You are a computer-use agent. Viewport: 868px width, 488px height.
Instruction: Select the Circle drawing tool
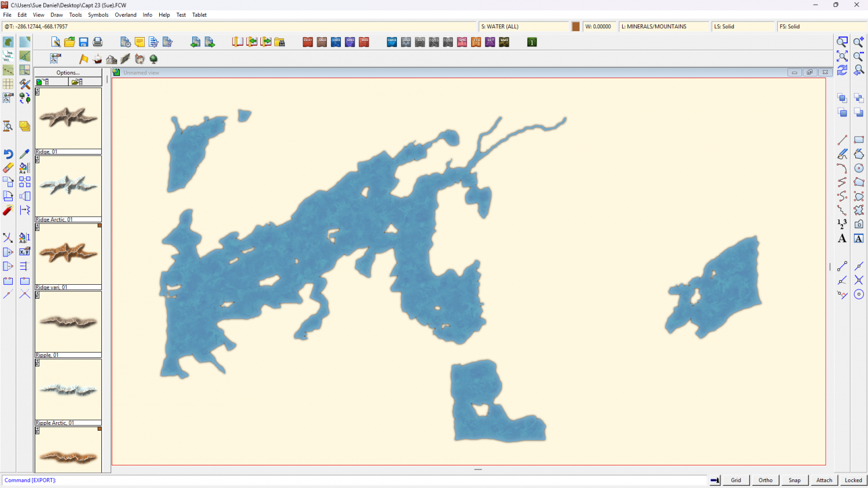point(859,168)
